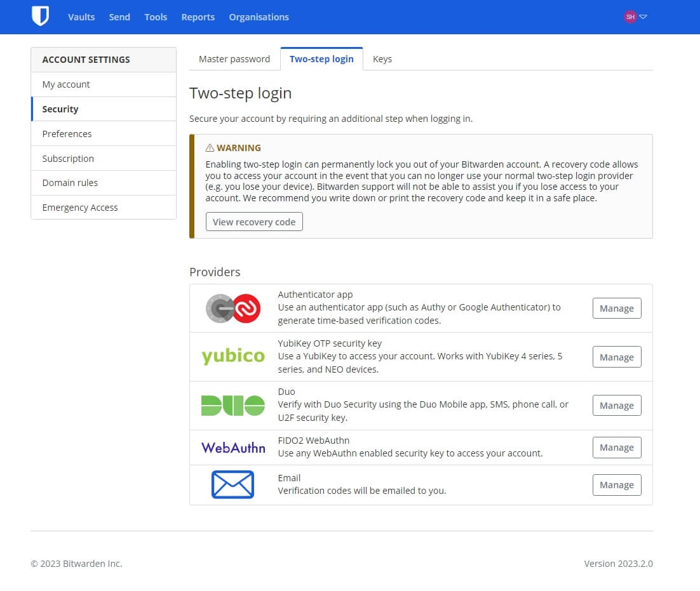This screenshot has height=591, width=700.
Task: Click the WebAuthn logo
Action: pos(233,448)
